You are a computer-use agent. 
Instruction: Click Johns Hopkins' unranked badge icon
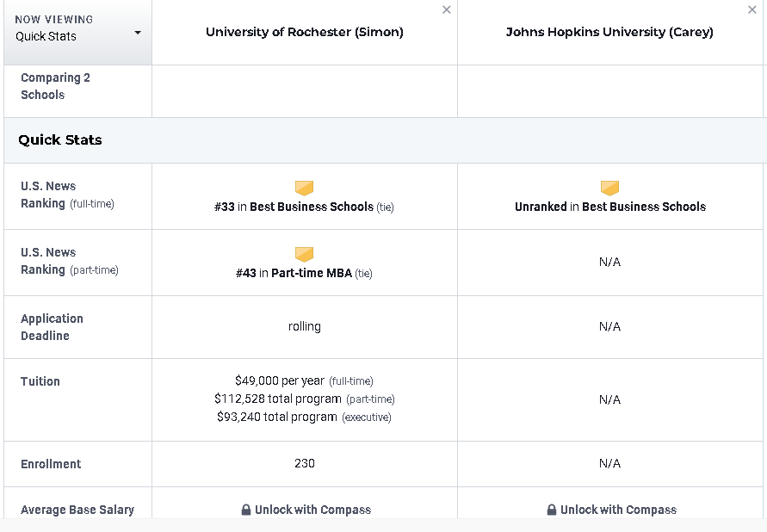pyautogui.click(x=609, y=188)
